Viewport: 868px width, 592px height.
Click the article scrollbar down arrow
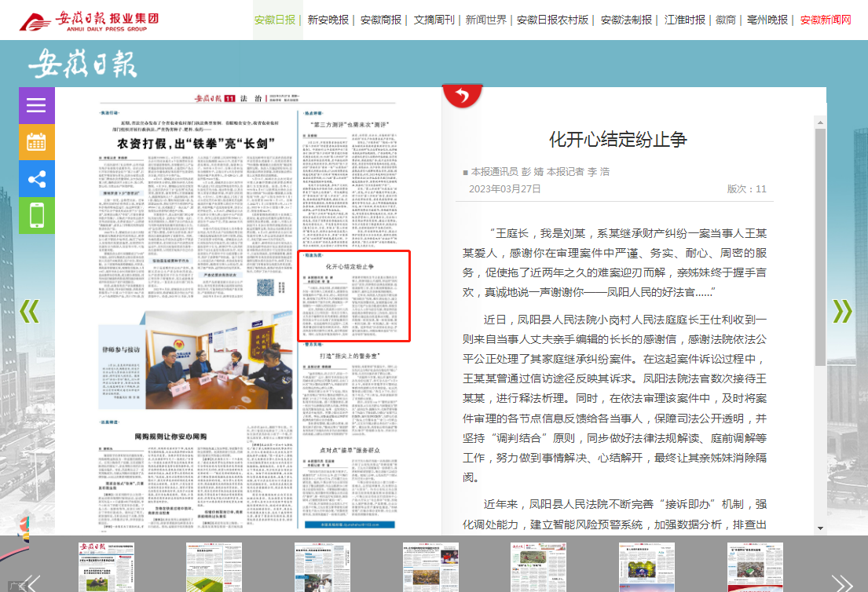820,528
